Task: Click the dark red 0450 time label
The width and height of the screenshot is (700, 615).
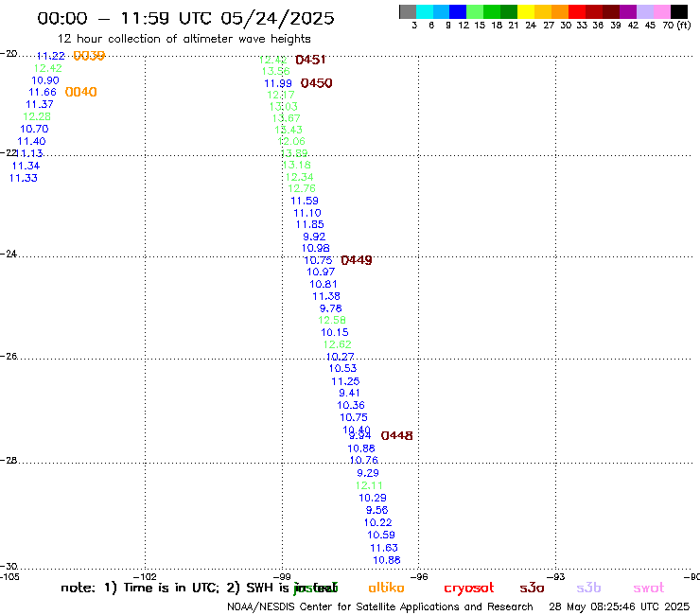Action: point(316,83)
